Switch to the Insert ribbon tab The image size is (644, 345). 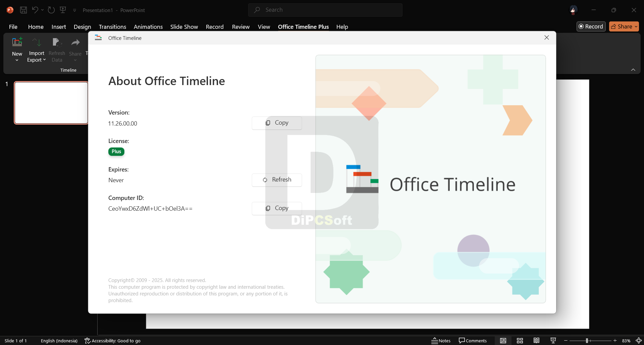pyautogui.click(x=59, y=27)
